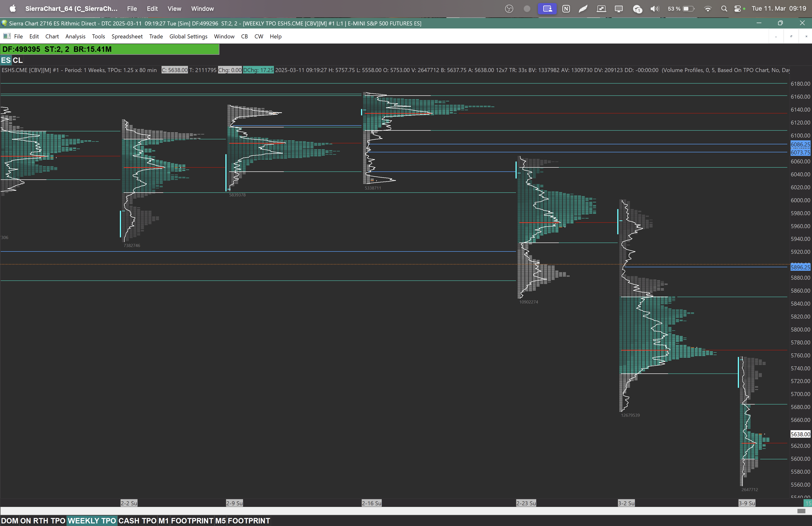Open the Wi-Fi status icon
This screenshot has height=526, width=812.
(x=708, y=9)
